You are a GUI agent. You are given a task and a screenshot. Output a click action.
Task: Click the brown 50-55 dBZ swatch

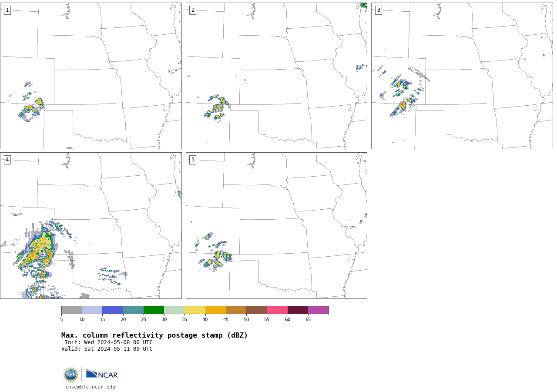click(256, 310)
